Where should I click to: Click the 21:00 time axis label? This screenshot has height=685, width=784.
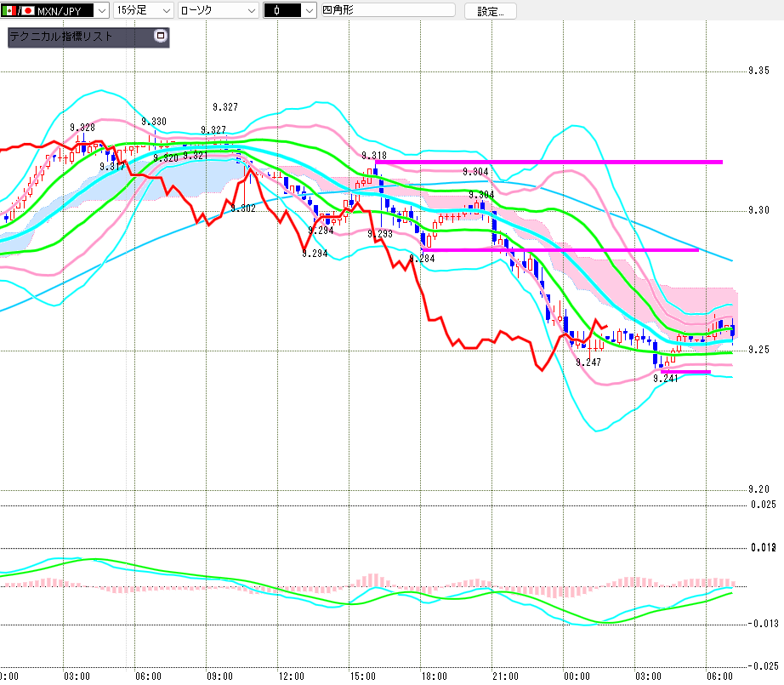point(505,676)
